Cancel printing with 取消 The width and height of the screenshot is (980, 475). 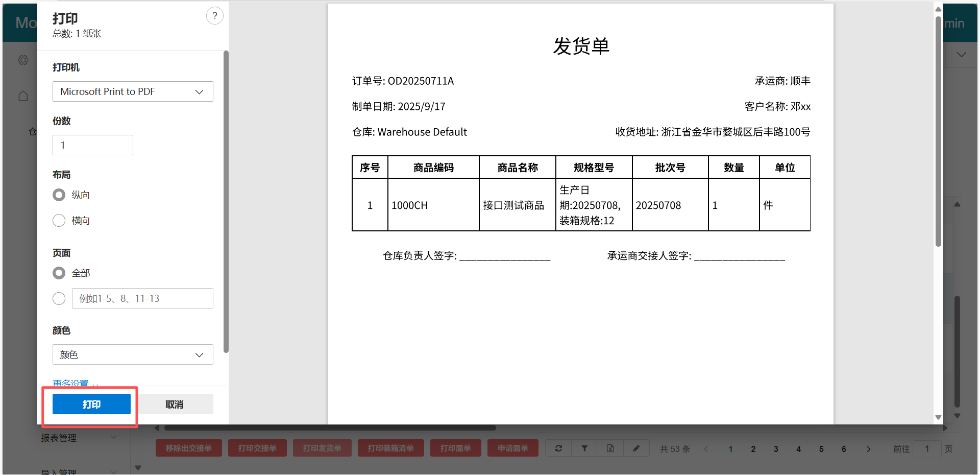[175, 403]
